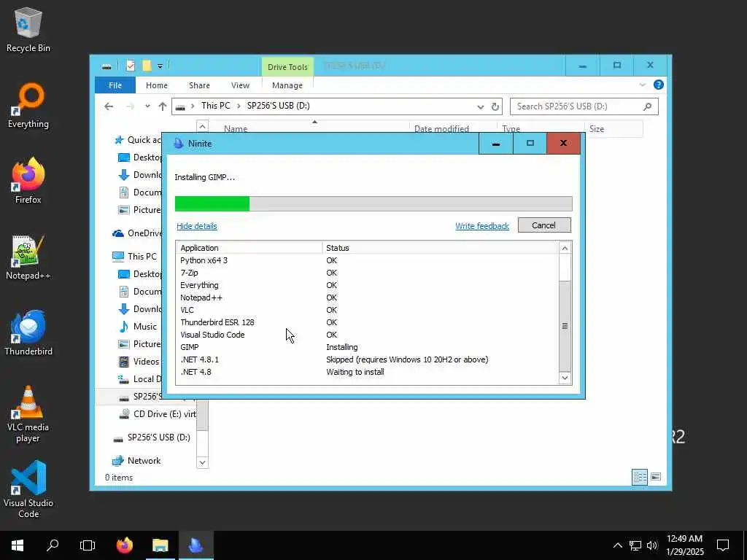Select CD Drive (E:) in navigation pane
Viewport: 747px width, 560px height.
click(x=158, y=414)
